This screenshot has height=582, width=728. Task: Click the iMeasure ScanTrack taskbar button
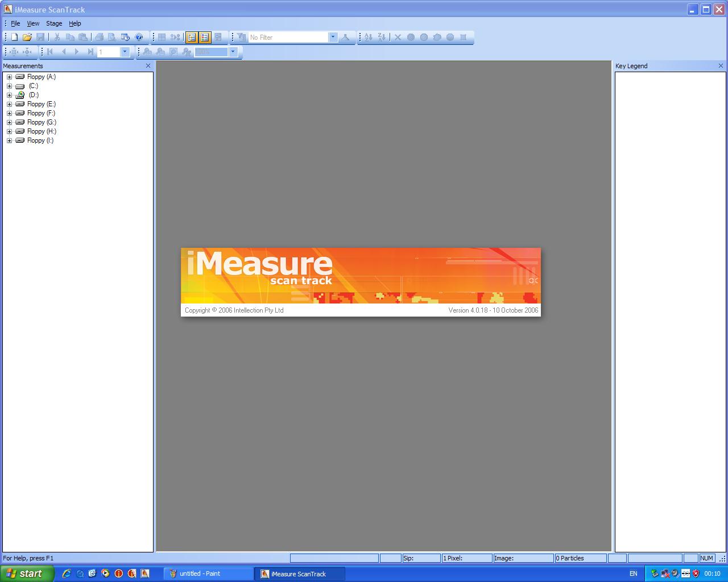pyautogui.click(x=300, y=573)
